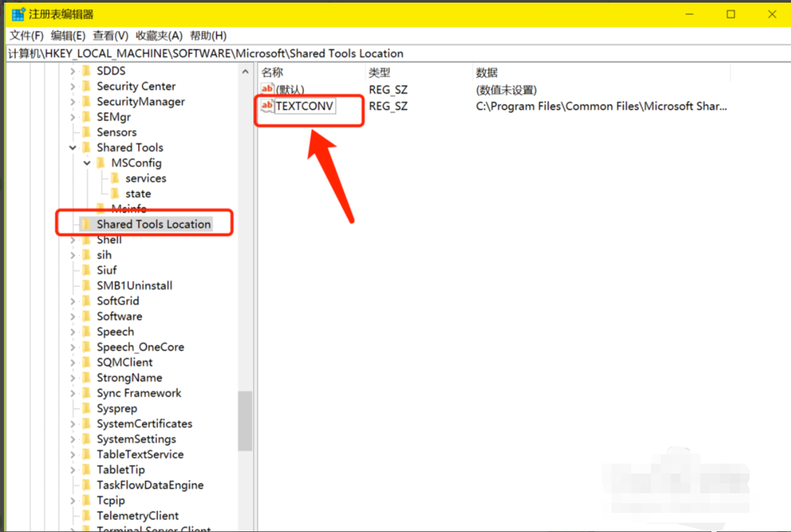Open the 文件(F) menu
791x532 pixels.
pyautogui.click(x=26, y=36)
